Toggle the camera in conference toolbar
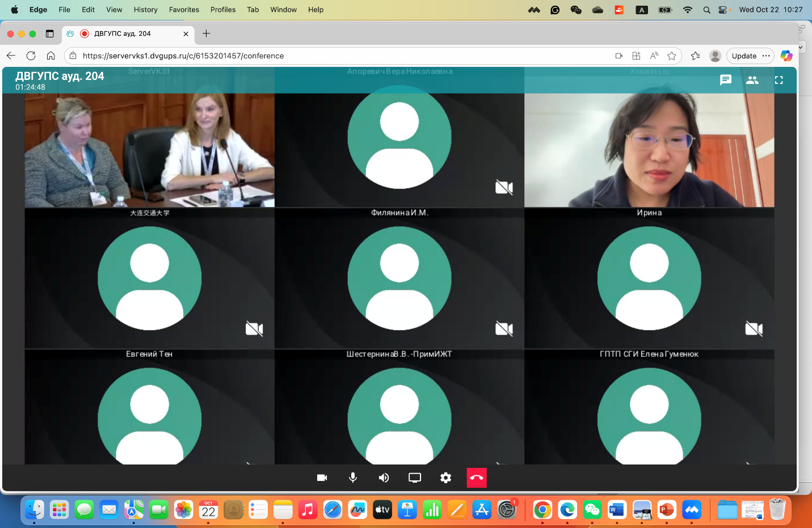The height and width of the screenshot is (528, 812). pyautogui.click(x=322, y=478)
